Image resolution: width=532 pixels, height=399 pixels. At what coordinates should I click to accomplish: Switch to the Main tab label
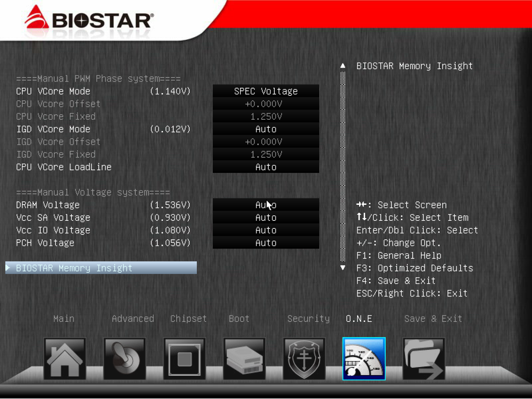tap(64, 318)
